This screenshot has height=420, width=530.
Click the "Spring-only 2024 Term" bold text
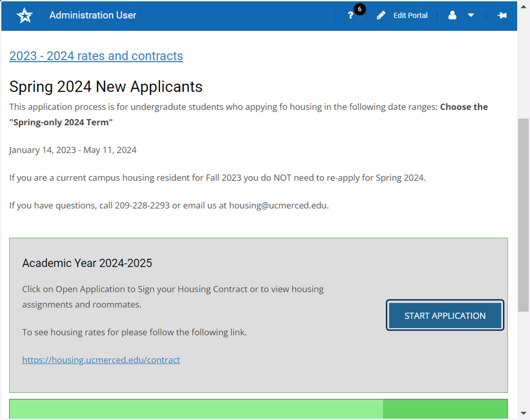coord(61,122)
